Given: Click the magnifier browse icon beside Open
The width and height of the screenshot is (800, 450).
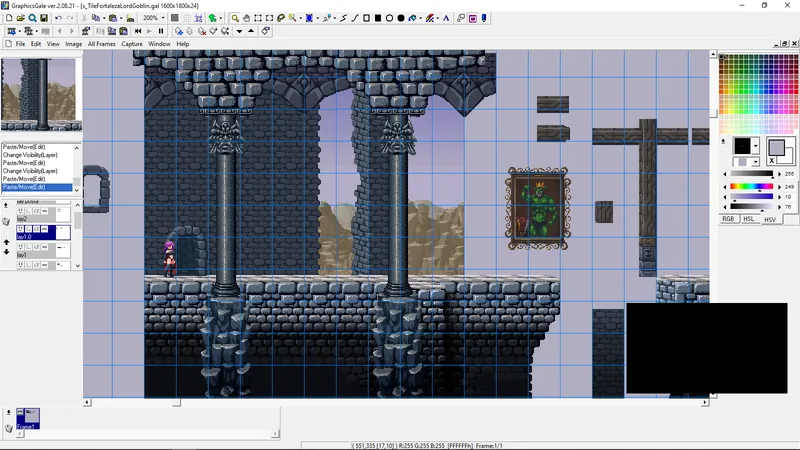Looking at the screenshot, I should point(32,18).
